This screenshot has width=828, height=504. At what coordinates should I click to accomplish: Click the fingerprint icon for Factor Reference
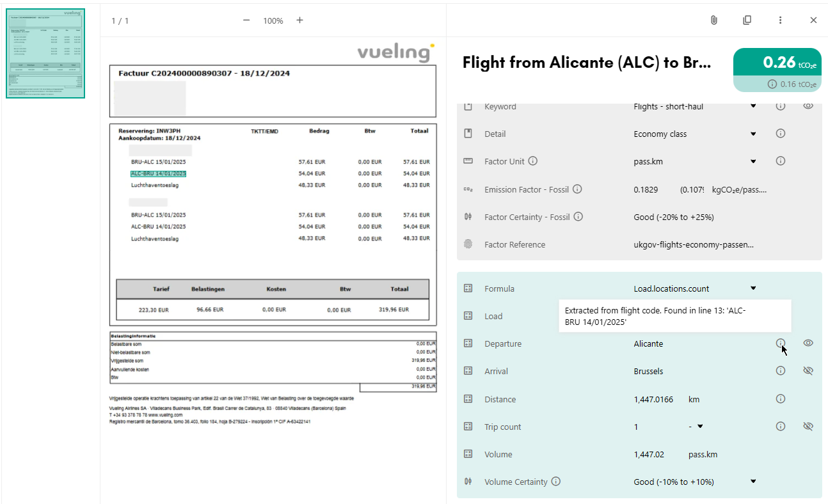[x=468, y=244]
